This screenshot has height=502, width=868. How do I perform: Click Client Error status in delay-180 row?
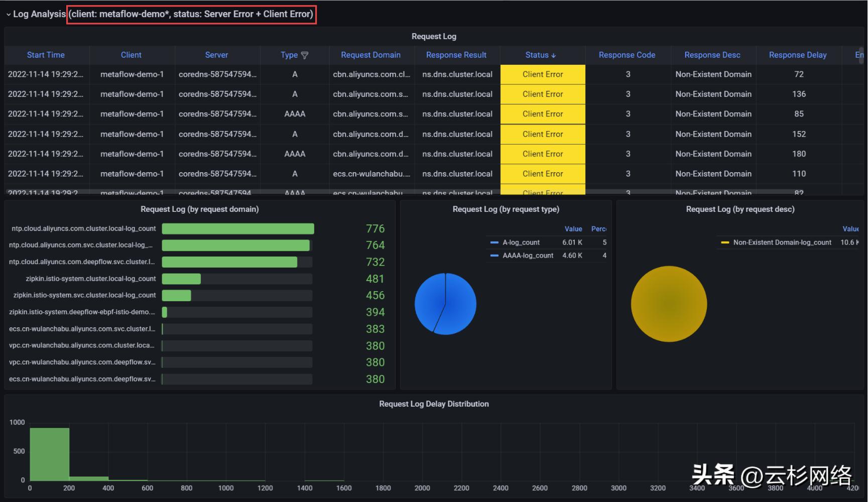click(543, 154)
